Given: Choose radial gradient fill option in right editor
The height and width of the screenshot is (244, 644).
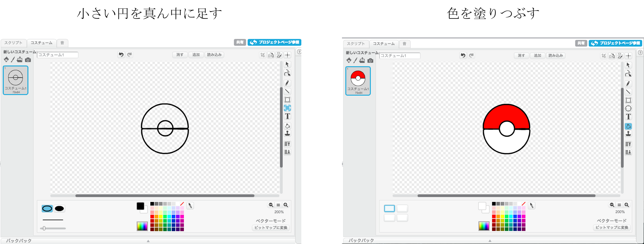Looking at the screenshot, I should click(402, 218).
